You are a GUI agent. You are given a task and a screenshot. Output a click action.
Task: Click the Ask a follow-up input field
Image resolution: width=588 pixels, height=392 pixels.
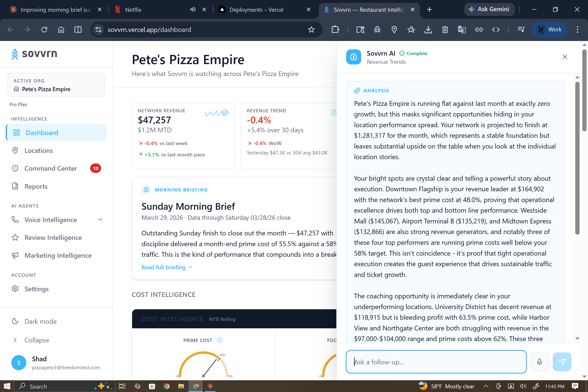(436, 362)
